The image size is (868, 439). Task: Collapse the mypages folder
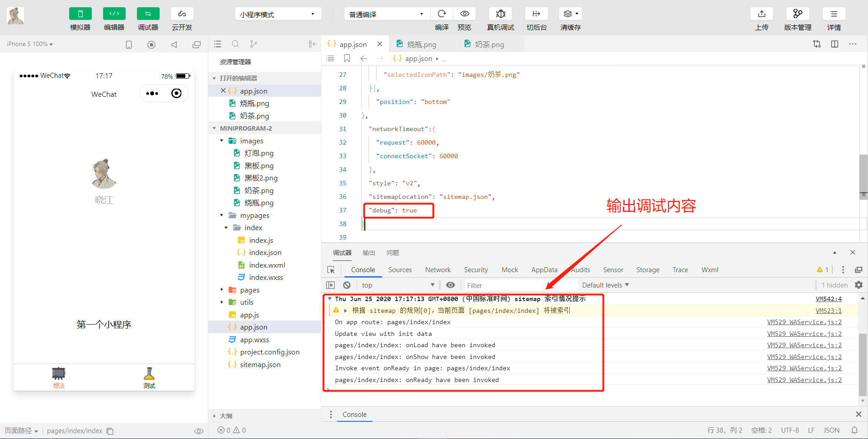tap(222, 215)
